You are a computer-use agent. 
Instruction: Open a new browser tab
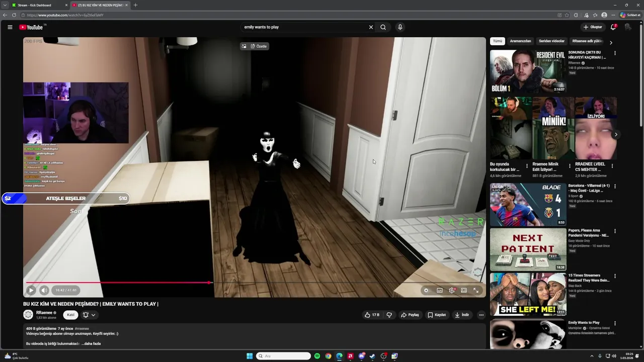[135, 5]
